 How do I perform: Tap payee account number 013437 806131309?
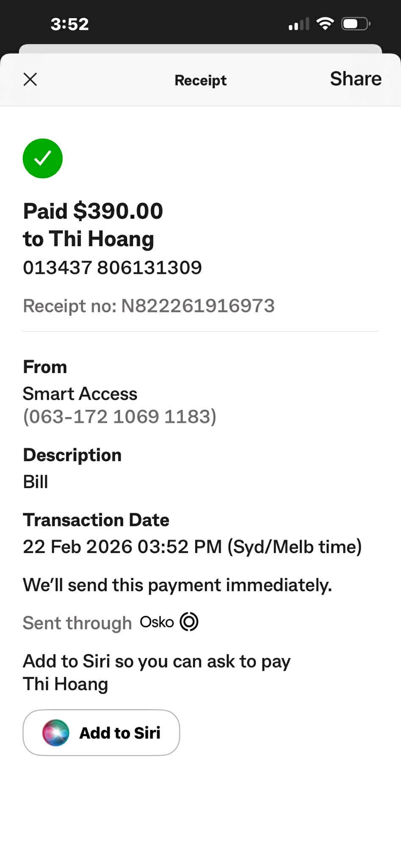click(112, 267)
